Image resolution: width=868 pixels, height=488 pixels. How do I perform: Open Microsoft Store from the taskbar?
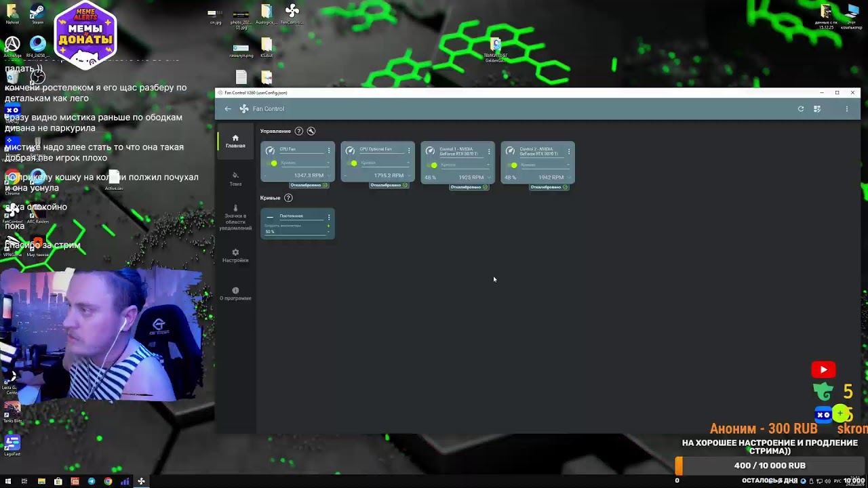click(58, 481)
